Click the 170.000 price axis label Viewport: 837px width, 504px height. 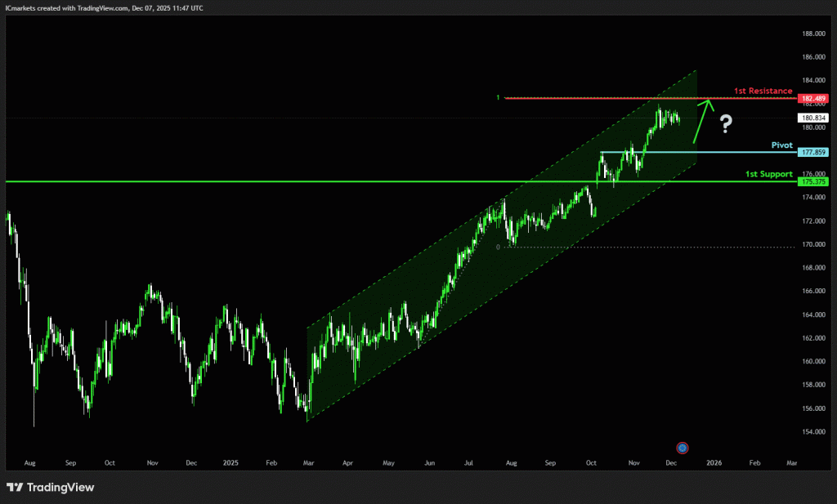tap(812, 244)
